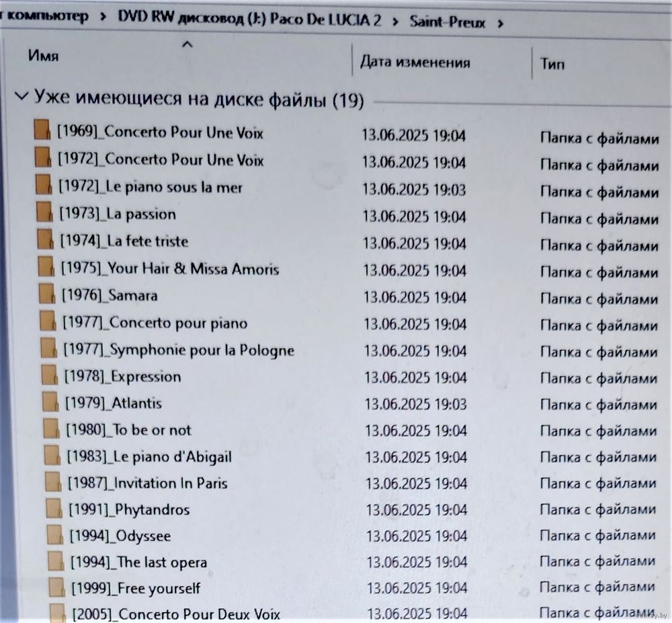Select the [1969]_Concerto Pour Une Voix folder name
672x623 pixels.
(161, 132)
